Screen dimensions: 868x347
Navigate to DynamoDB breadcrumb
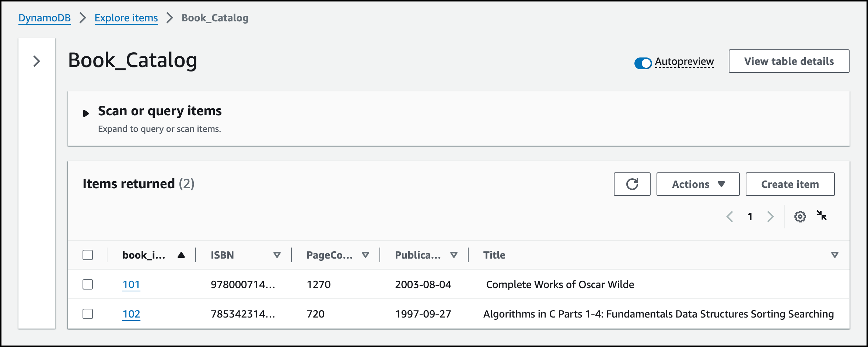(x=45, y=18)
